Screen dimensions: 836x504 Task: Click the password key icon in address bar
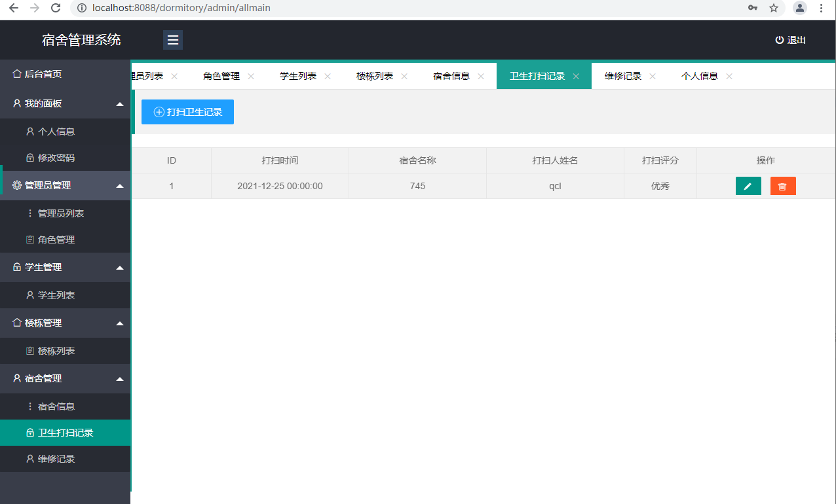(x=753, y=8)
